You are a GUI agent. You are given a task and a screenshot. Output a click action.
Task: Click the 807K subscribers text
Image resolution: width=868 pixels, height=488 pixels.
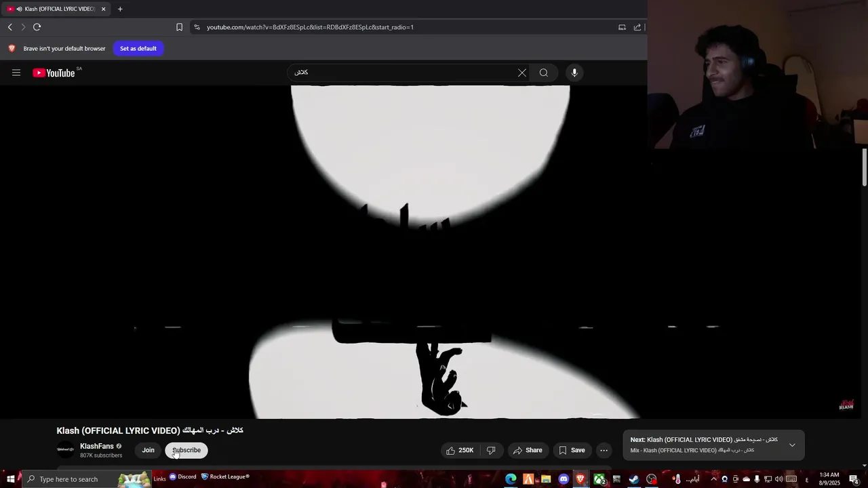101,455
